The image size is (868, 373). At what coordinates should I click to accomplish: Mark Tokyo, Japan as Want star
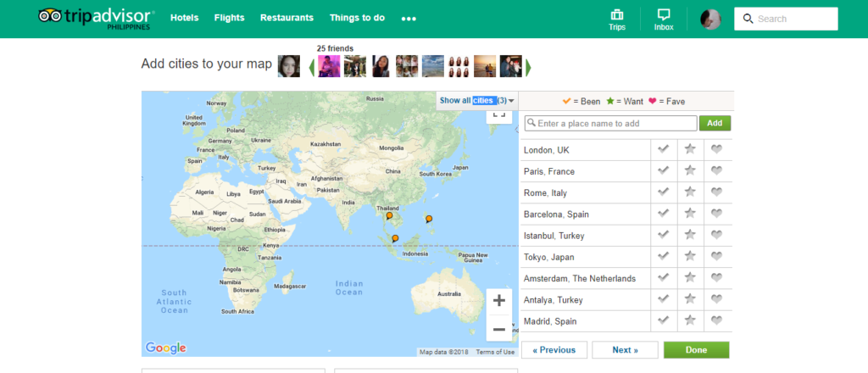tap(690, 257)
